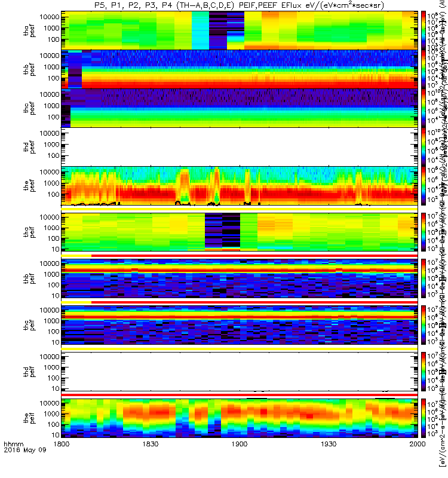
Task: Click the 1930 time axis label
Action: (328, 444)
